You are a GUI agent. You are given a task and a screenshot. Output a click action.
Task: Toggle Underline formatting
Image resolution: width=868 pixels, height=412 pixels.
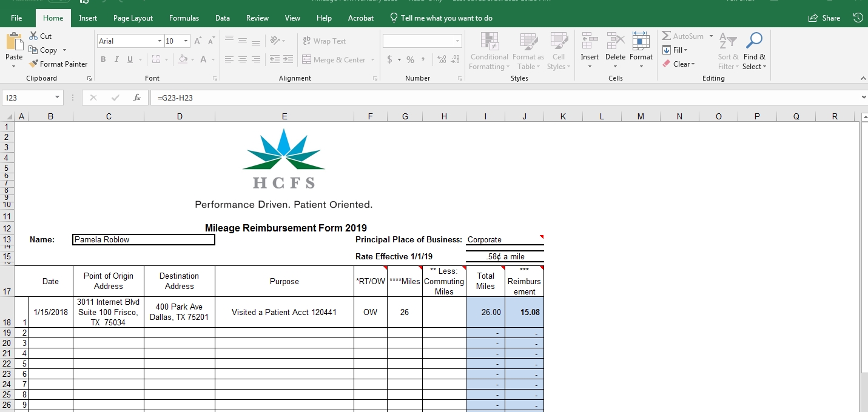[130, 59]
